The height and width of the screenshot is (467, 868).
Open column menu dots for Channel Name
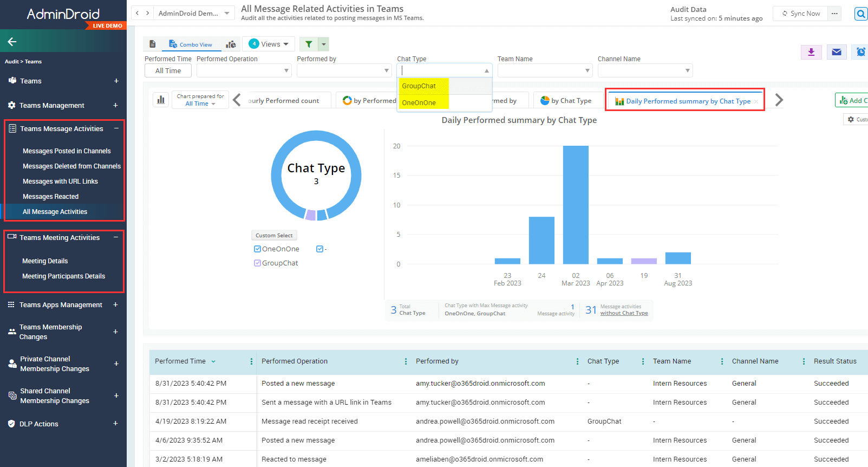804,361
